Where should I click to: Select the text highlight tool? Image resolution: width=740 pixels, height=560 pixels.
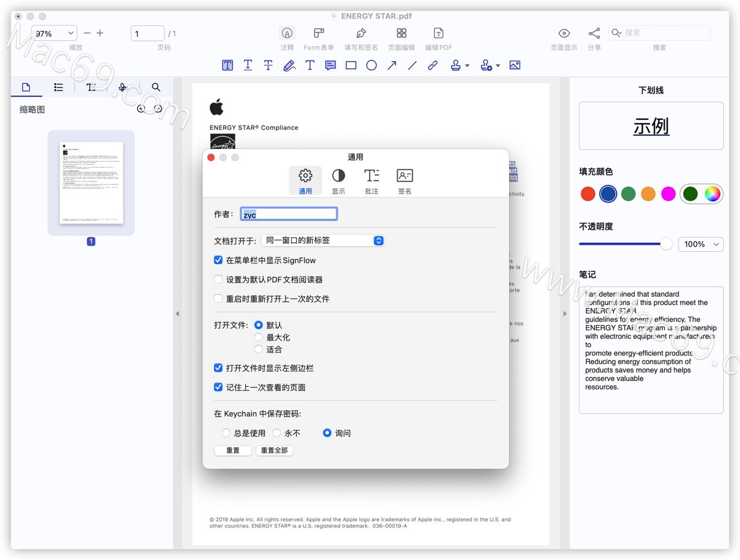227,65
